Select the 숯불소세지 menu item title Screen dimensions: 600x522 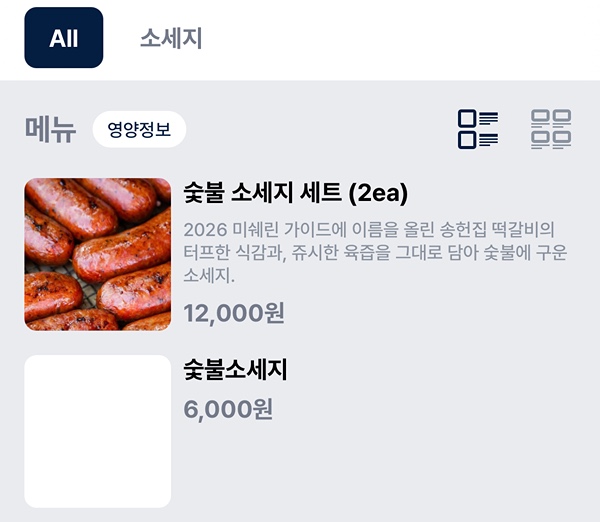(x=235, y=370)
